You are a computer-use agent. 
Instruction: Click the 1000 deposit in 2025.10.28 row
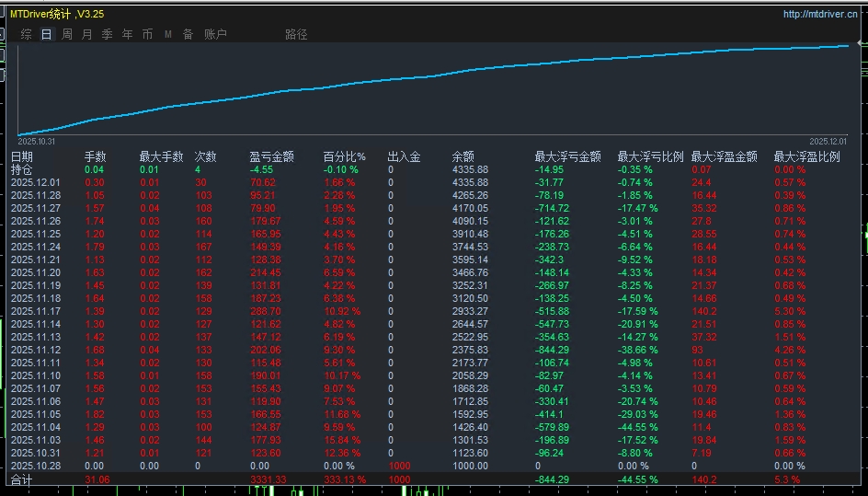(x=399, y=466)
